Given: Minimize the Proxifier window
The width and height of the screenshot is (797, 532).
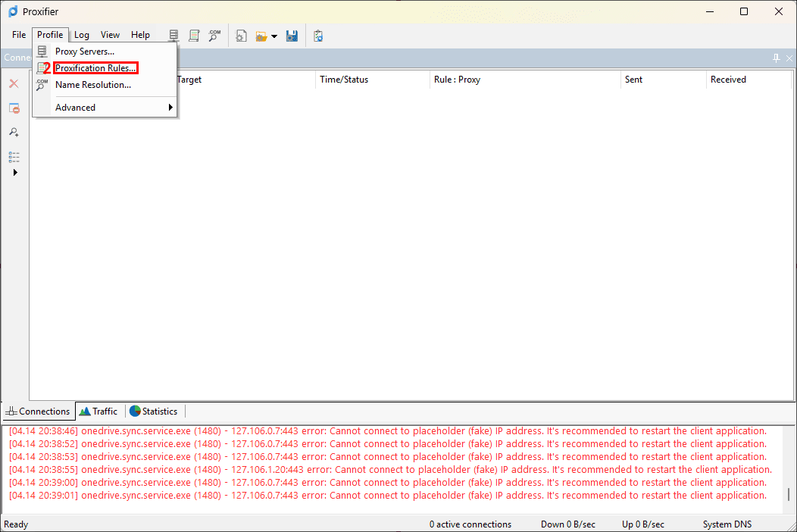Looking at the screenshot, I should [710, 11].
